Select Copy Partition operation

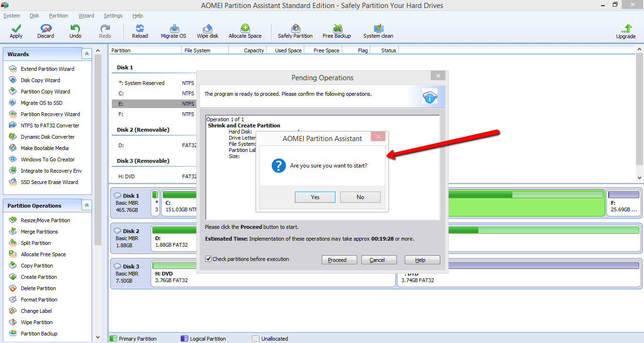[x=37, y=266]
